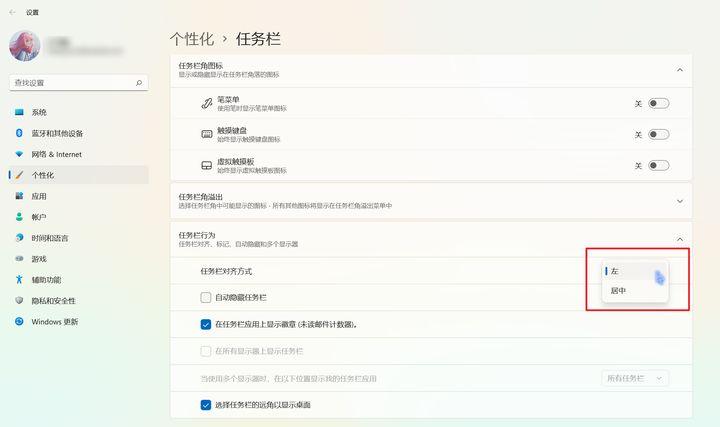Navigate to 个性化 in the breadcrumb
The width and height of the screenshot is (720, 427).
(x=192, y=39)
